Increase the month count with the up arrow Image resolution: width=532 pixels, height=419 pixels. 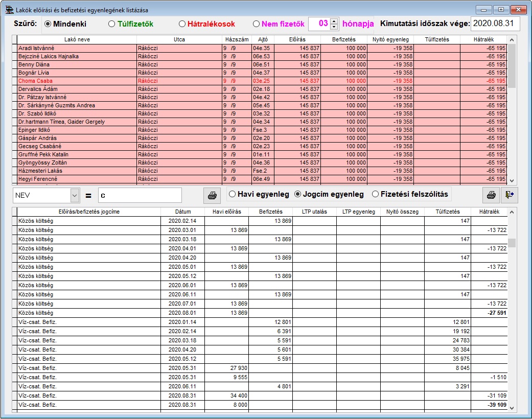pos(334,21)
